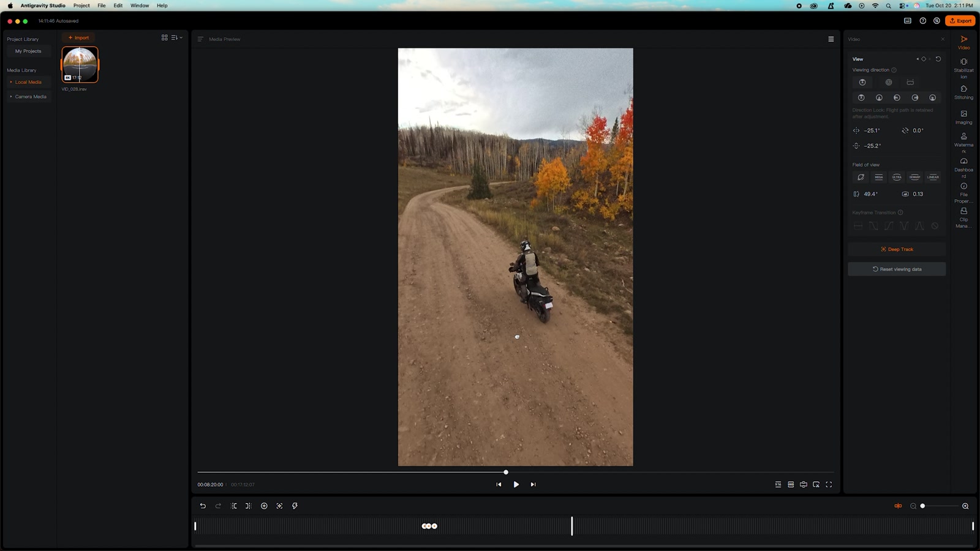Zoom in the timeline with the plus magnifier
980x551 pixels.
pyautogui.click(x=965, y=506)
